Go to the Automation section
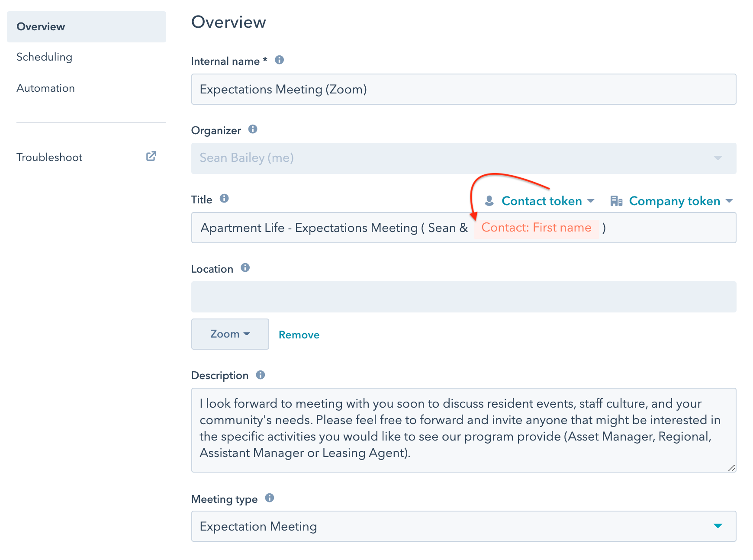 pos(46,88)
